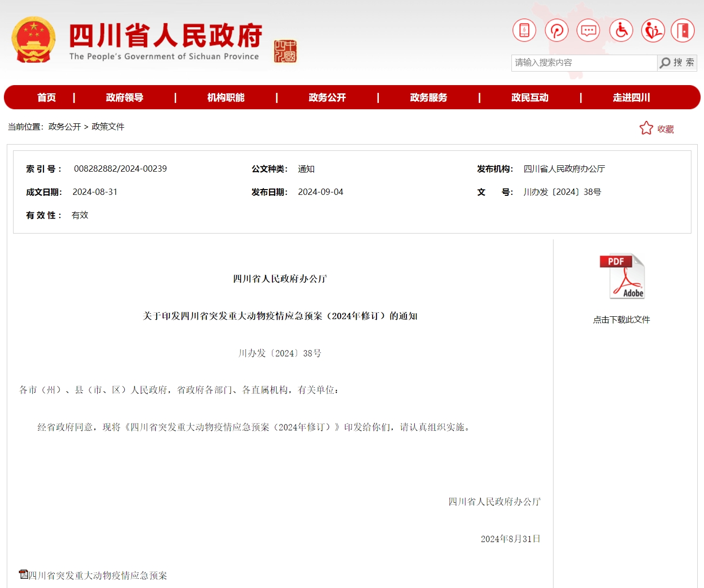Screen dimensions: 704x588
Task: Enable the wheelchair accessibility mode icon
Action: [x=621, y=31]
